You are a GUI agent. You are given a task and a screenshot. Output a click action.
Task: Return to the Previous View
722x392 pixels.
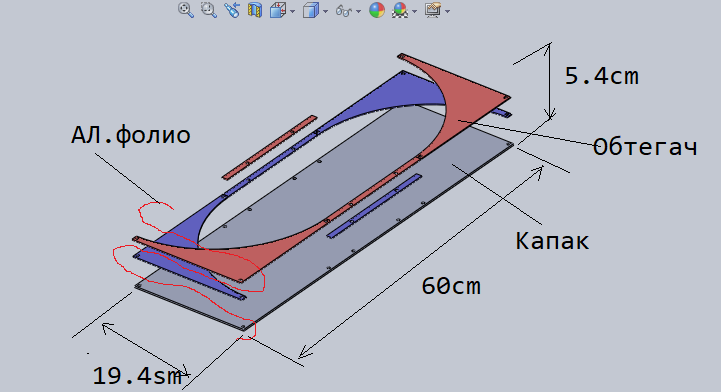coord(232,10)
